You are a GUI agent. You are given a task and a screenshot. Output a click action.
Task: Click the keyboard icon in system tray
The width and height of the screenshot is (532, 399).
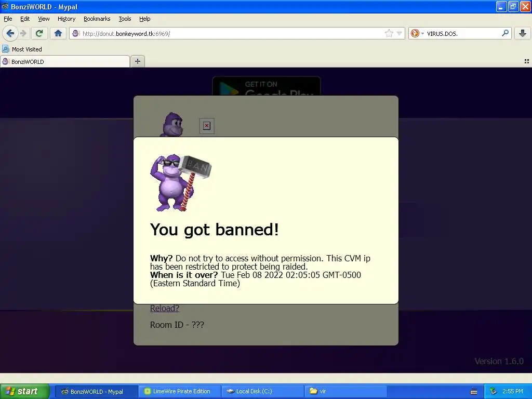[474, 392]
